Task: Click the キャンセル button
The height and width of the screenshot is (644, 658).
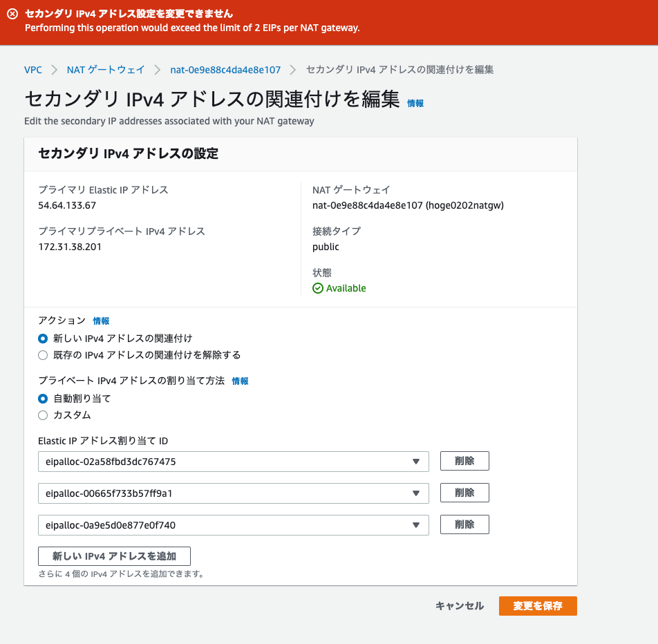Action: [x=459, y=606]
